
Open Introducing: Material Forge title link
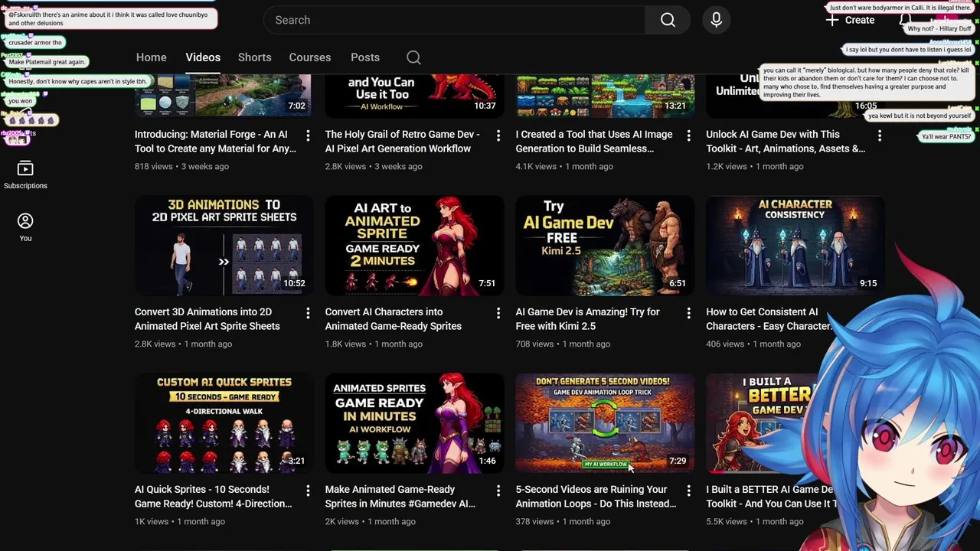click(x=215, y=142)
